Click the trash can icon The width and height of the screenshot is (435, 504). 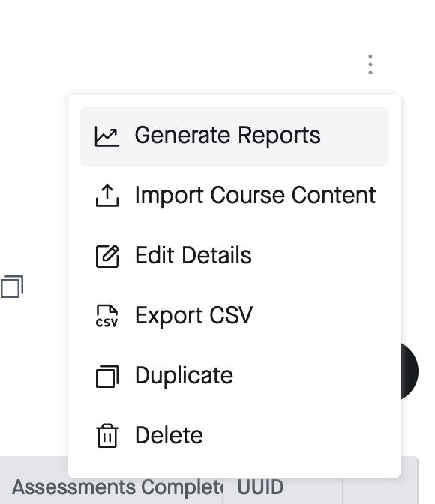click(x=107, y=436)
